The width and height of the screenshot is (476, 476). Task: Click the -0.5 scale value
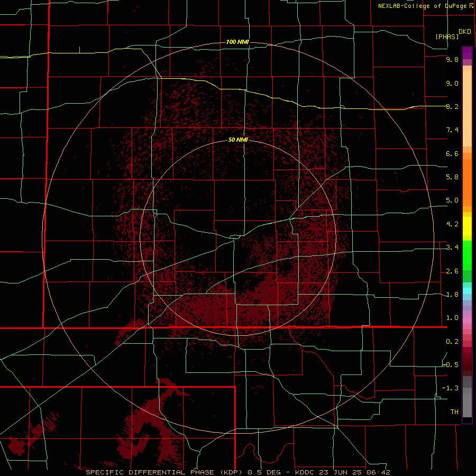click(451, 364)
